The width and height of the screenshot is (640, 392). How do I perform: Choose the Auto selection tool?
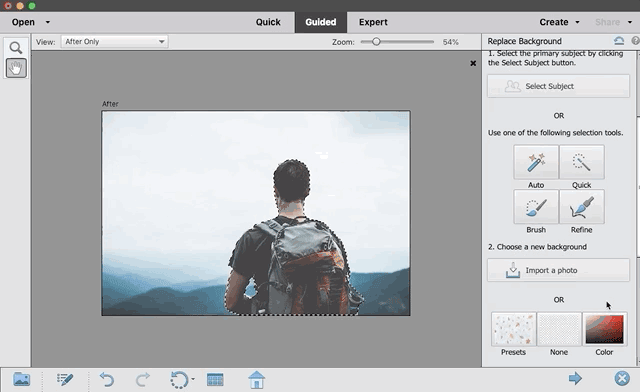point(536,162)
